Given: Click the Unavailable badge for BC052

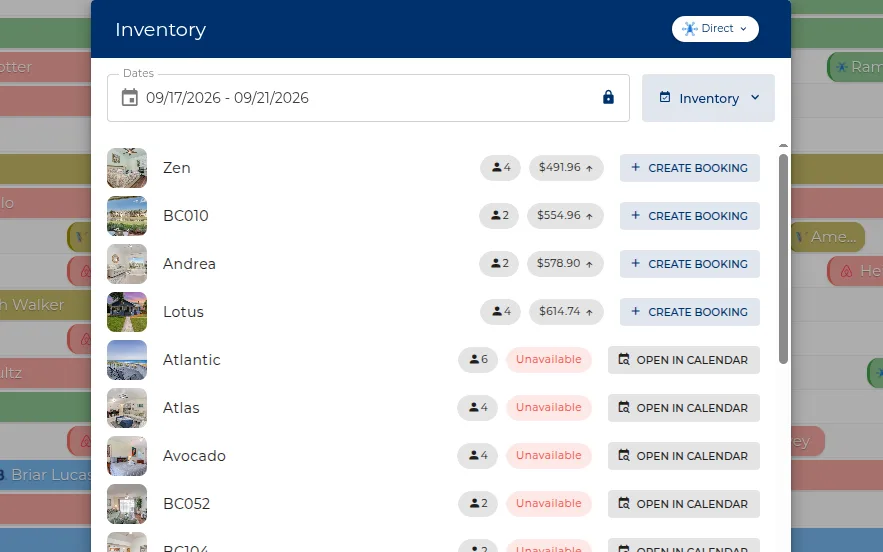Looking at the screenshot, I should point(549,504).
